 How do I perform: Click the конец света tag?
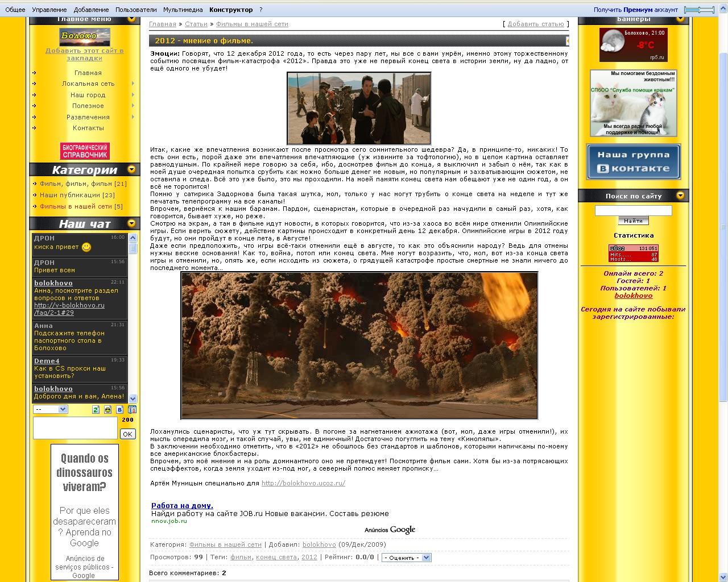point(276,557)
